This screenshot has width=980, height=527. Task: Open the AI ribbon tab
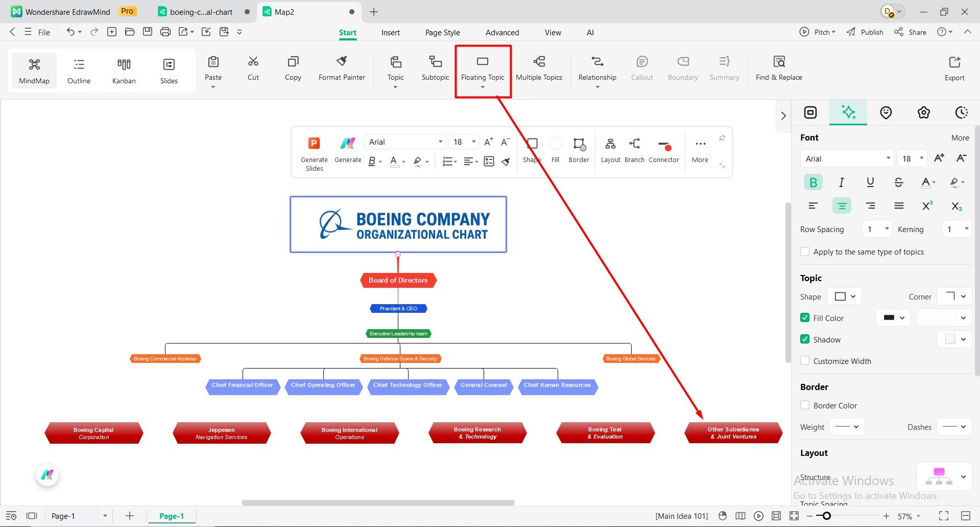pyautogui.click(x=590, y=32)
